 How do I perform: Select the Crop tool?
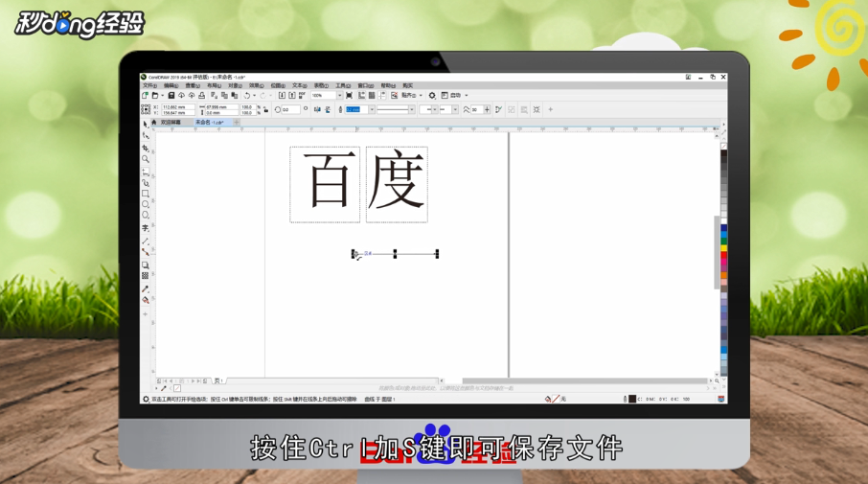[146, 148]
